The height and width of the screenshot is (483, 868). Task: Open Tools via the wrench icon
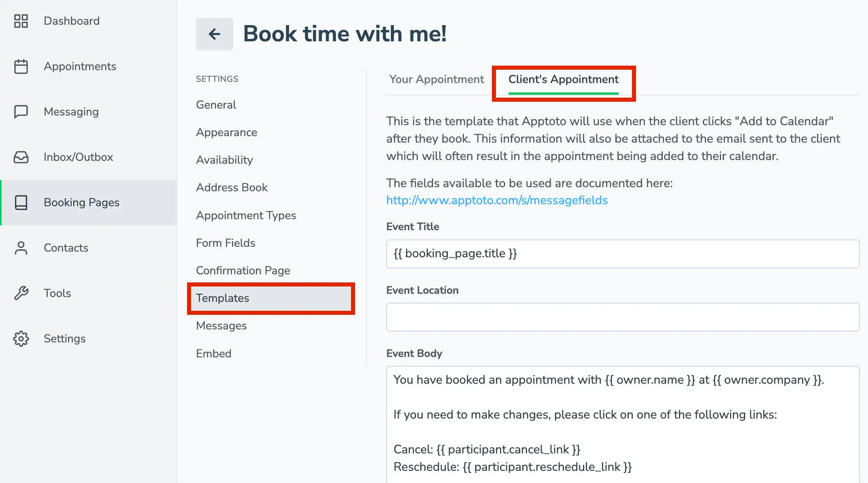(x=21, y=293)
